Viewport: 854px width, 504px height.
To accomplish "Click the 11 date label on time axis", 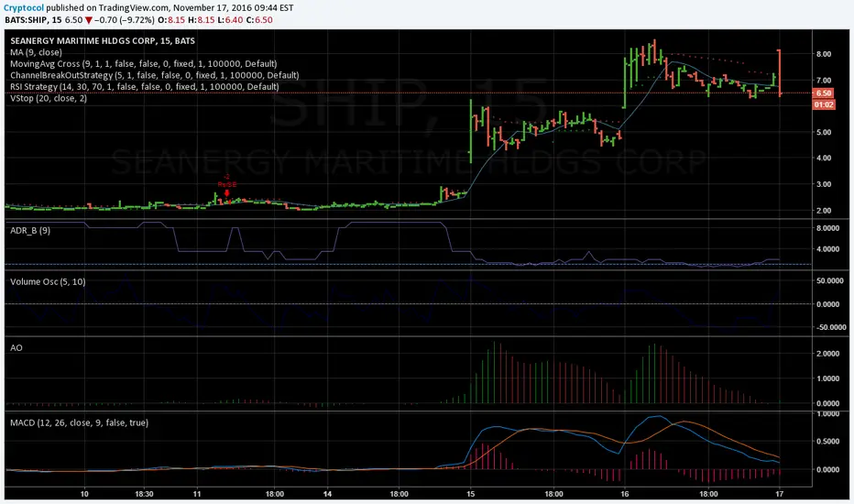I will (197, 494).
